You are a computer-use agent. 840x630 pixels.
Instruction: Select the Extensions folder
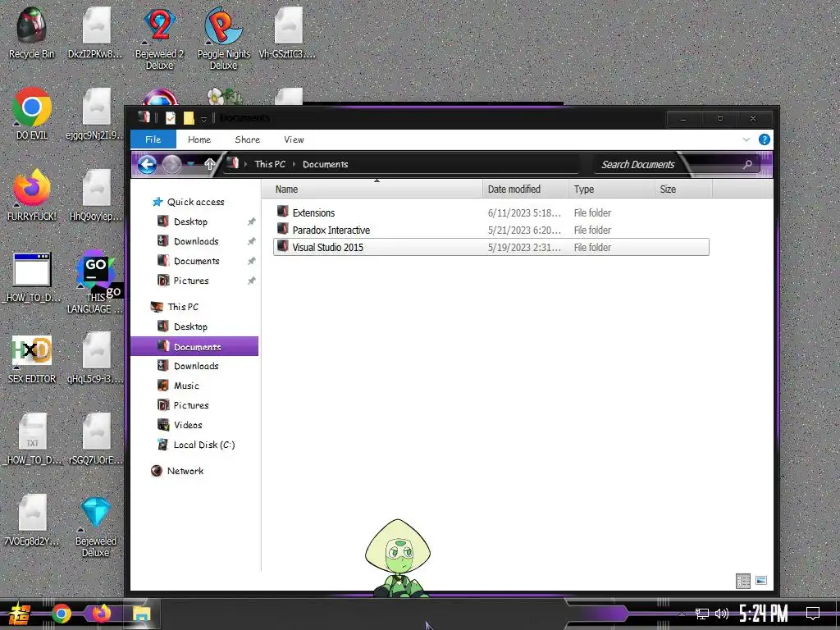tap(491, 212)
